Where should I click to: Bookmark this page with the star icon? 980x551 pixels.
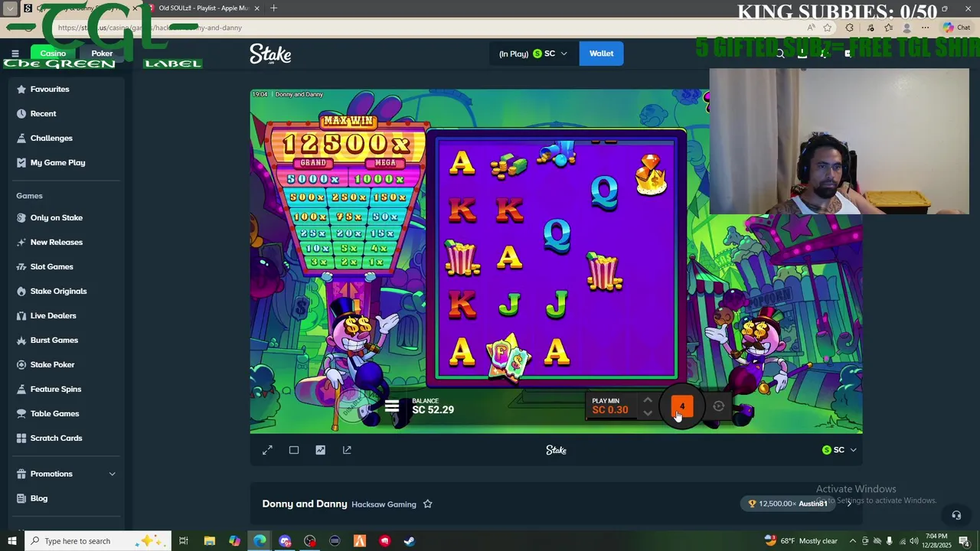(828, 28)
